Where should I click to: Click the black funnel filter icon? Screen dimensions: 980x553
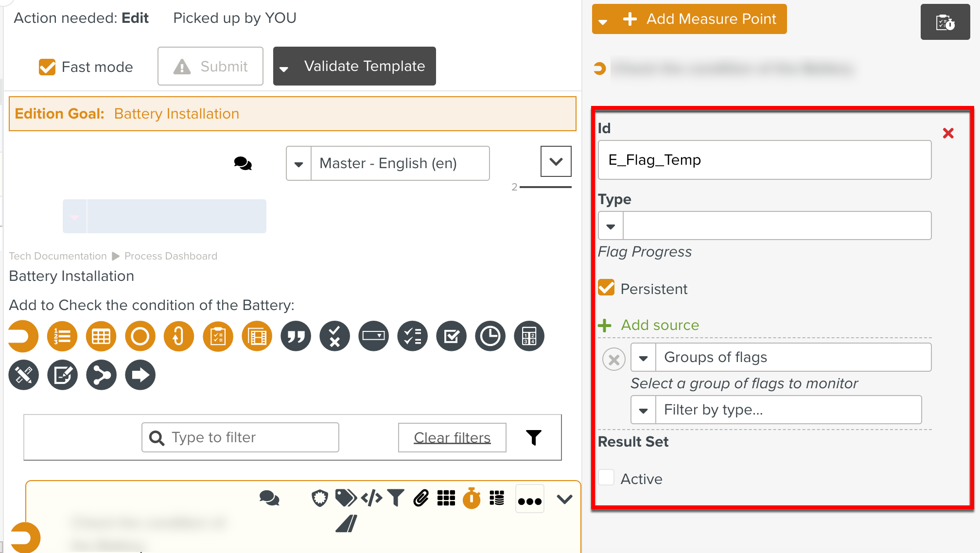[533, 437]
